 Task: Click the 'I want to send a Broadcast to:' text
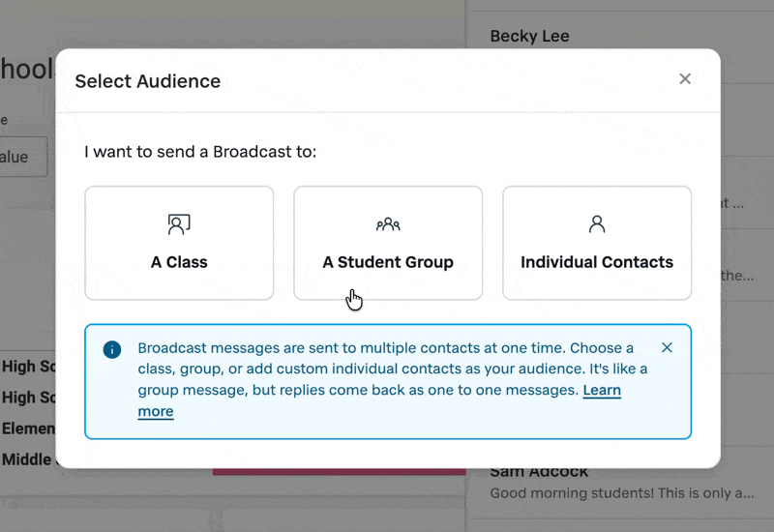coord(200,152)
